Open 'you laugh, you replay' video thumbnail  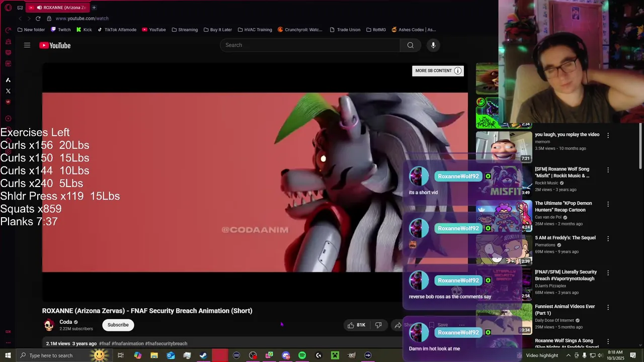pyautogui.click(x=504, y=147)
